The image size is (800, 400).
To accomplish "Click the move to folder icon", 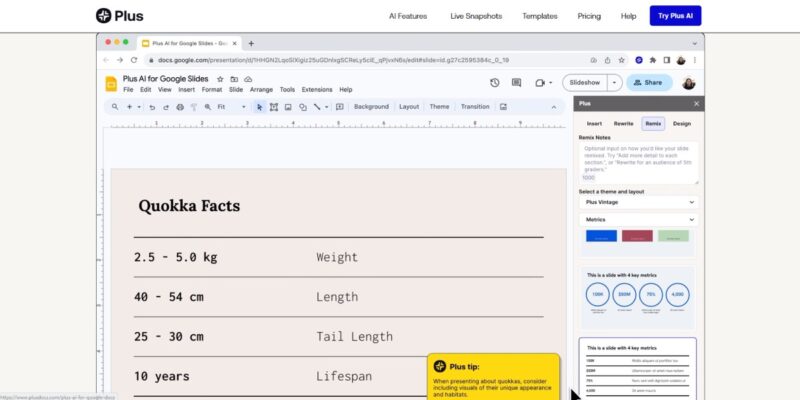I will pyautogui.click(x=234, y=79).
